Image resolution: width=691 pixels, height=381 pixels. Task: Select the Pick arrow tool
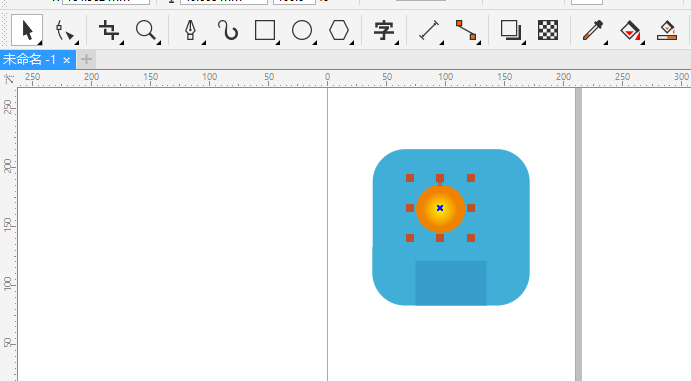coord(27,30)
